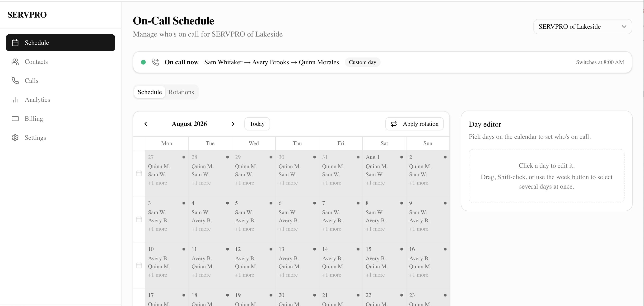Click the Custom day badge

point(363,62)
